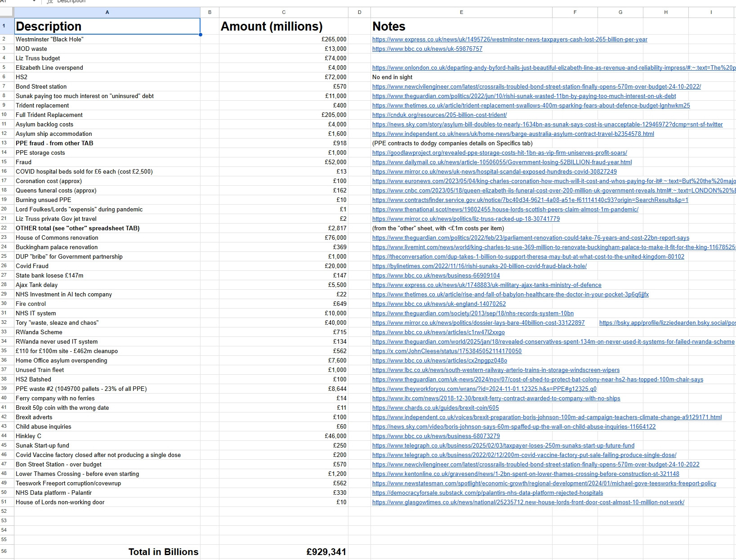Image resolution: width=736 pixels, height=560 pixels.
Task: Select the 'Ferry company with no ferries' cell
Action: click(107, 399)
